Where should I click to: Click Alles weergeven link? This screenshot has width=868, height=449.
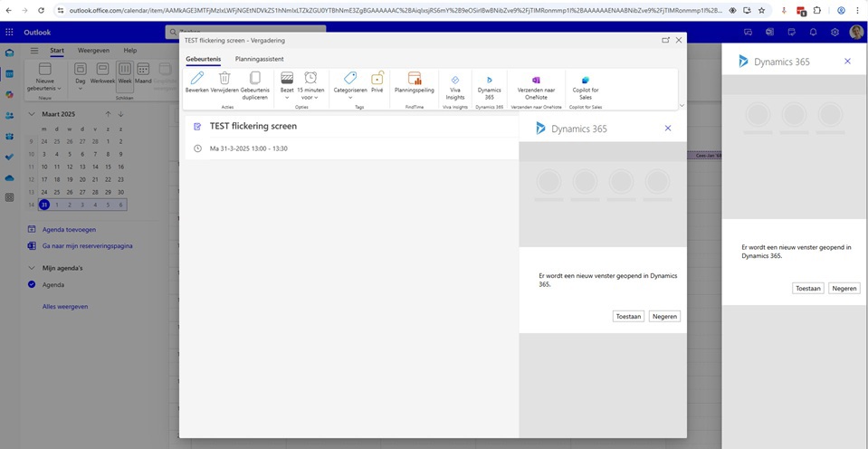click(x=65, y=306)
